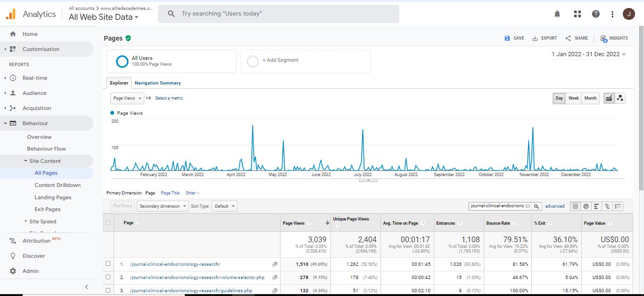Tick checkbox for journal-clinical-endocrionology-research row 1
The width and height of the screenshot is (644, 296).
[108, 264]
